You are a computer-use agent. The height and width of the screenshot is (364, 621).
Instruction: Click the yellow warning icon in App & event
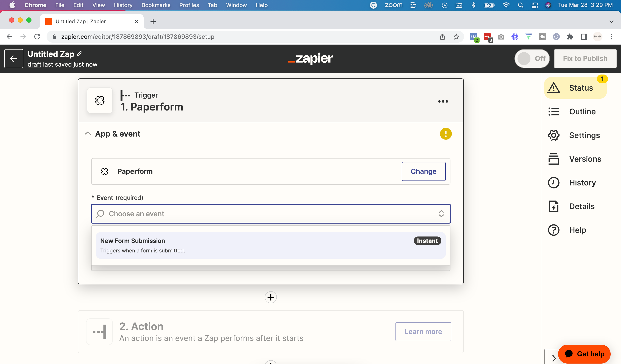click(x=446, y=134)
